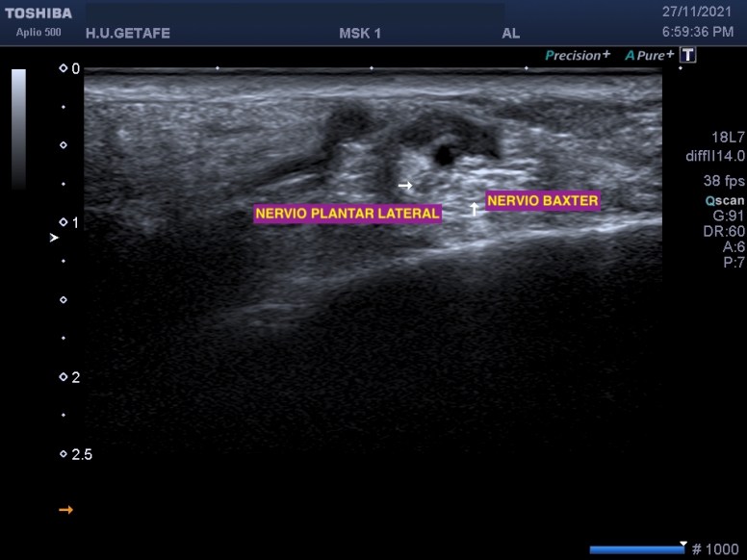Toggle the Qscan setting
The height and width of the screenshot is (560, 747).
724,200
